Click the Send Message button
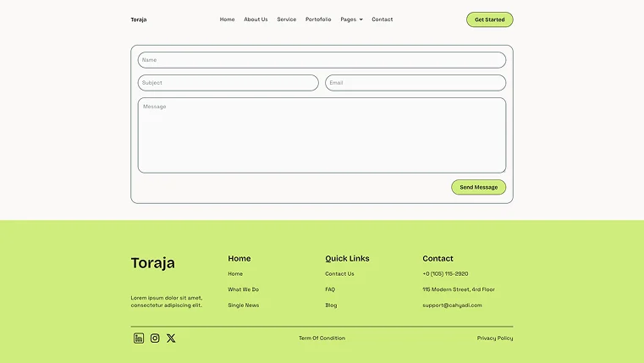The image size is (644, 363). pos(478,187)
